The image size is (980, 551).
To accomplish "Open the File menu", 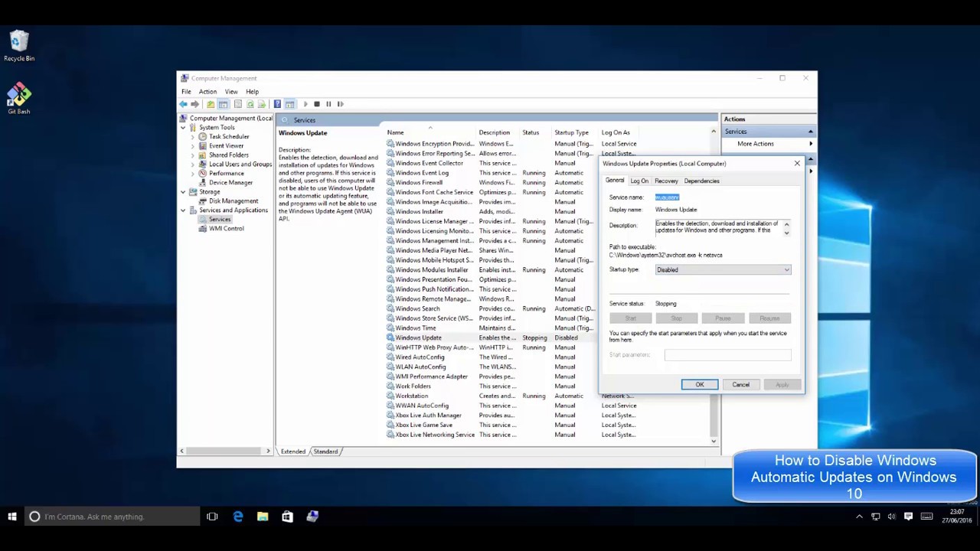I will (186, 92).
